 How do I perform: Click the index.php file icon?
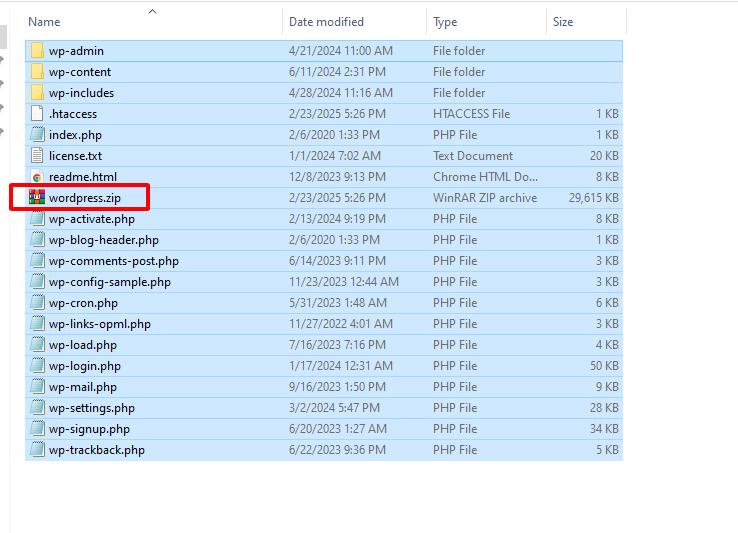pos(37,135)
